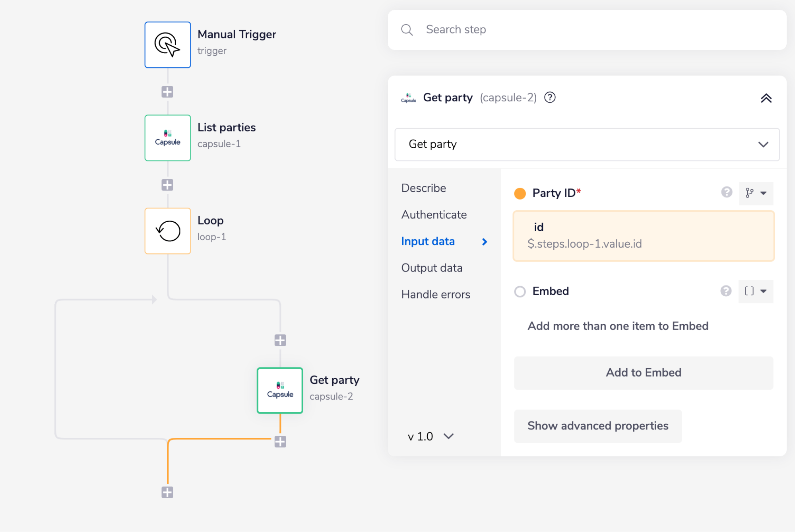Add step between Manual Trigger and List parties
Screen dimensions: 795x532
click(167, 92)
